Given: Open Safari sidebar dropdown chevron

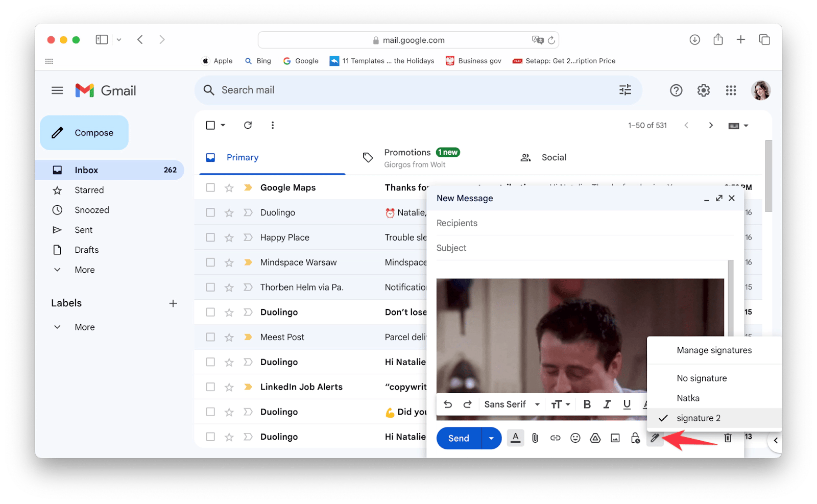Looking at the screenshot, I should pyautogui.click(x=119, y=40).
